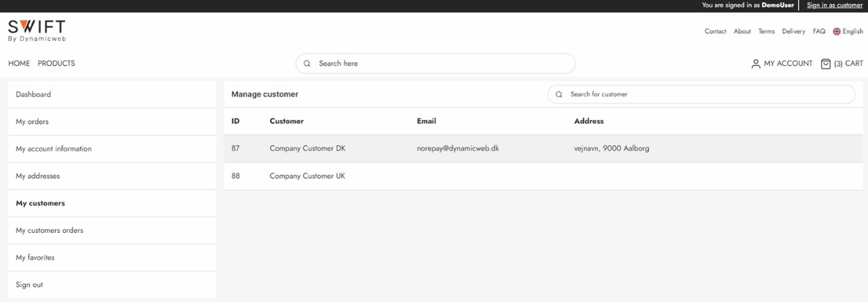Select the Company Customer DK row

(307, 149)
